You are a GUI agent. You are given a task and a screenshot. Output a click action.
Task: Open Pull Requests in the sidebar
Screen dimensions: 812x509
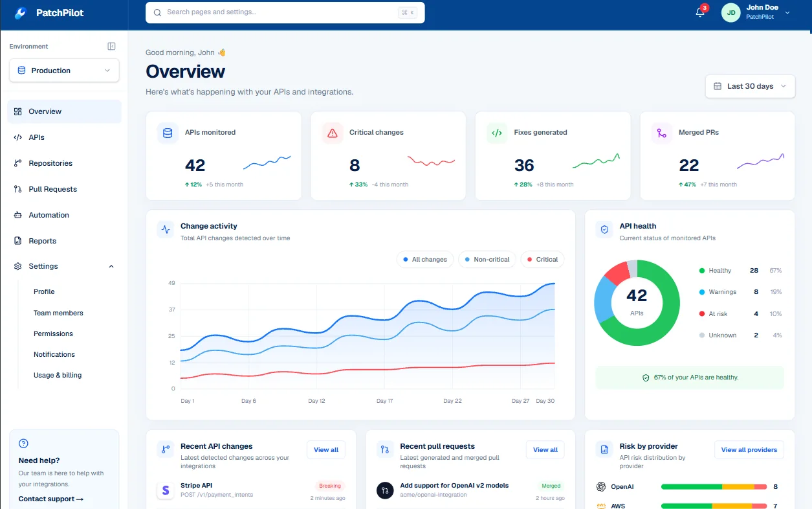64,189
